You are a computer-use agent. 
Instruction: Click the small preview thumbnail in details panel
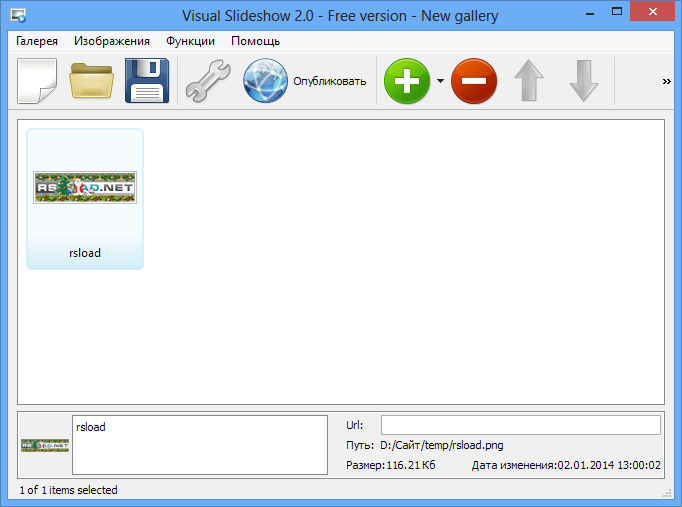pos(45,445)
